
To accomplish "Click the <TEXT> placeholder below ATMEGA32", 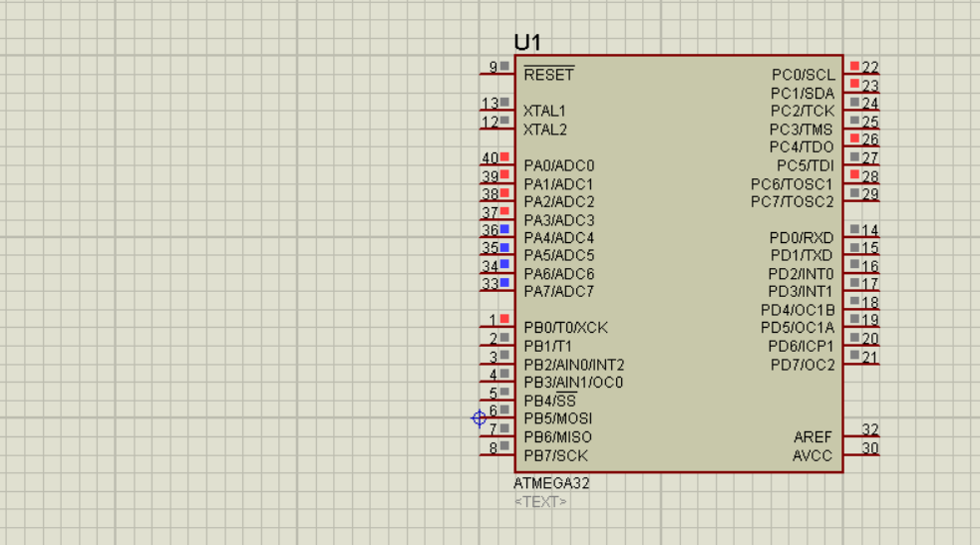I will point(540,501).
